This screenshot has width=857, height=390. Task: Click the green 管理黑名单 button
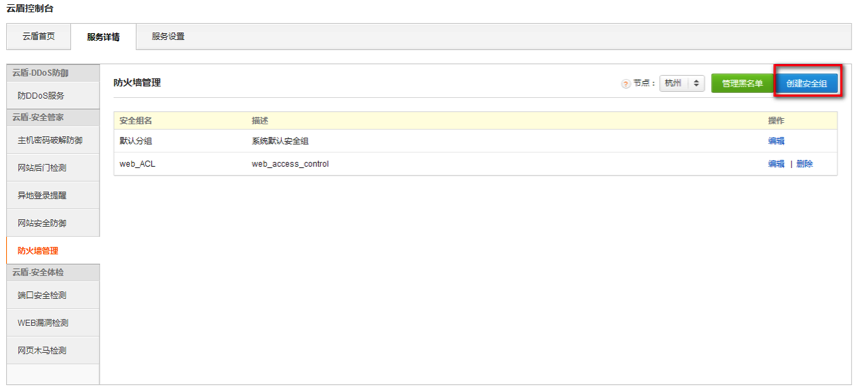[x=742, y=84]
